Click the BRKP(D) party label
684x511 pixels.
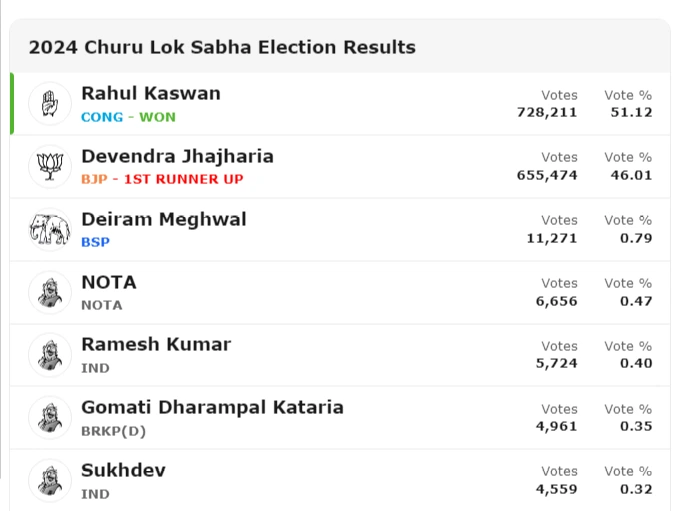(x=113, y=430)
